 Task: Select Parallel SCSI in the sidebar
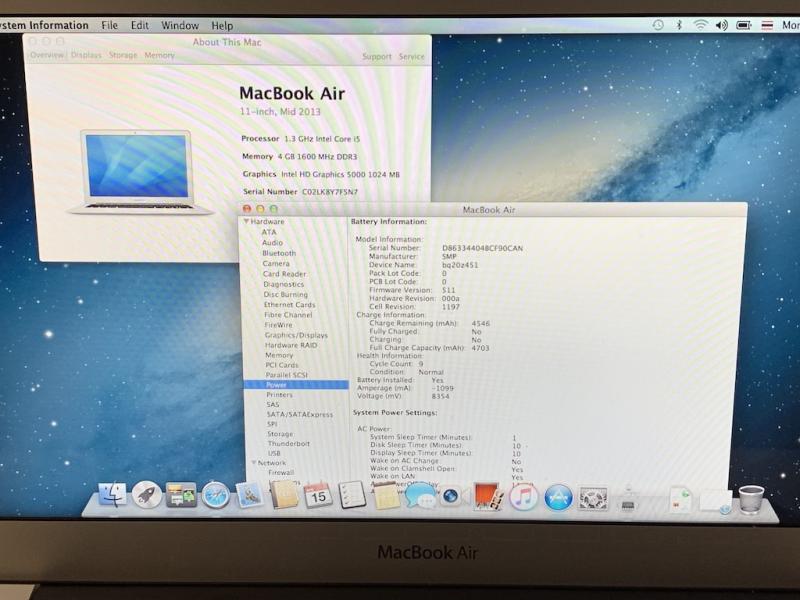coord(286,375)
